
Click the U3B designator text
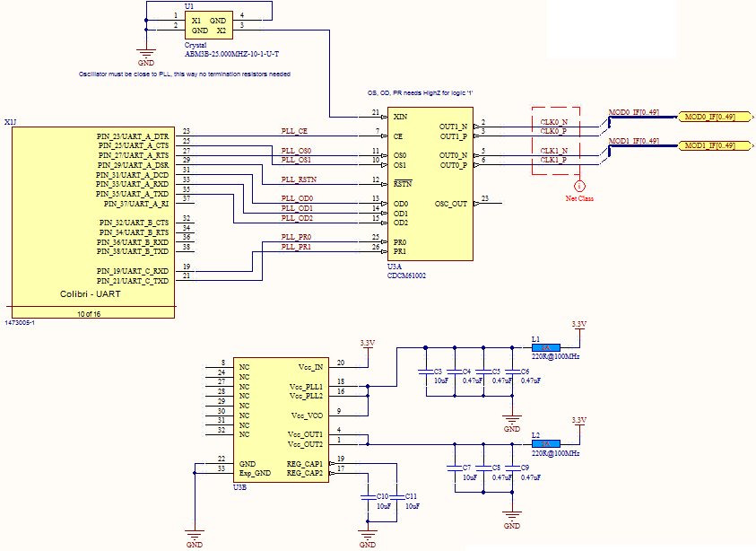click(239, 488)
